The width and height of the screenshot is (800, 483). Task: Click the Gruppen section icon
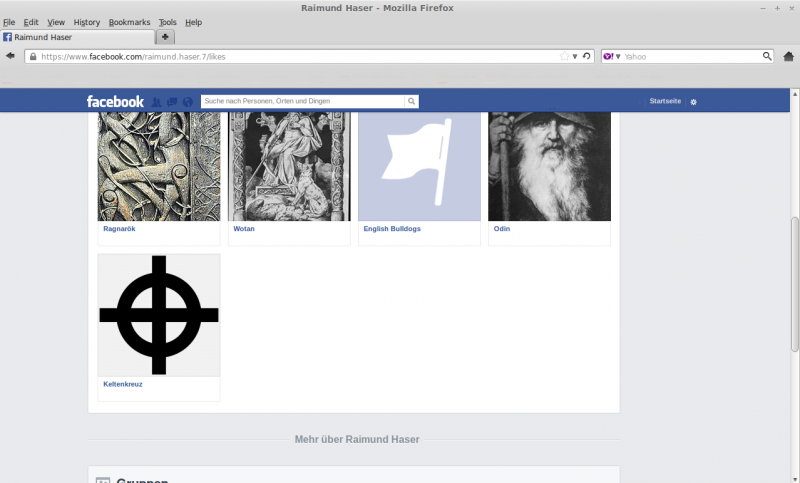pyautogui.click(x=103, y=480)
